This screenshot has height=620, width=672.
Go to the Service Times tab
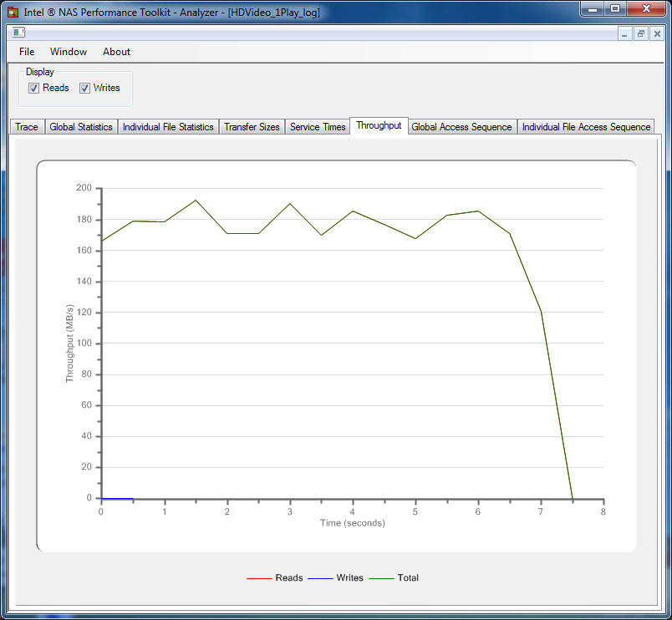[318, 127]
